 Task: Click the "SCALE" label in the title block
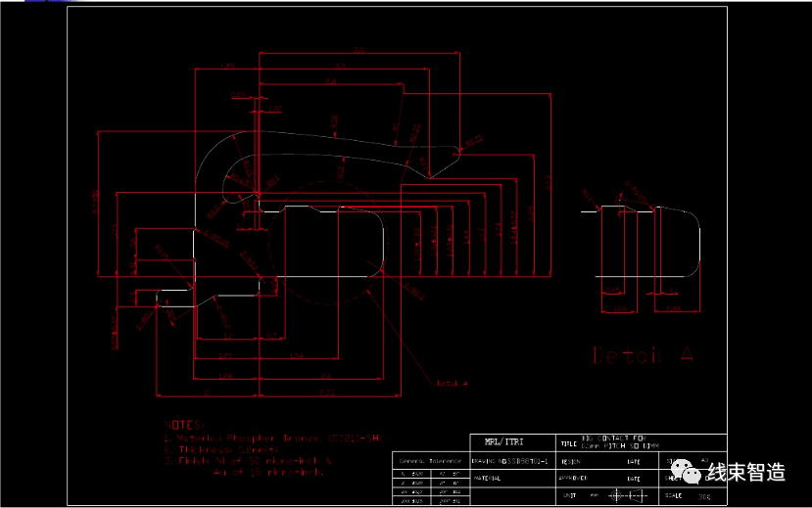pyautogui.click(x=673, y=495)
